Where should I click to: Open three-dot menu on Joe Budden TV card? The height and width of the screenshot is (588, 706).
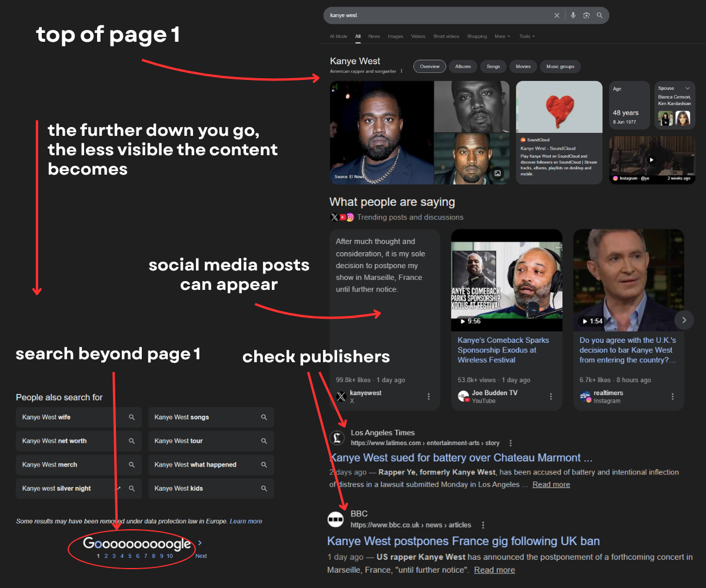pos(551,396)
